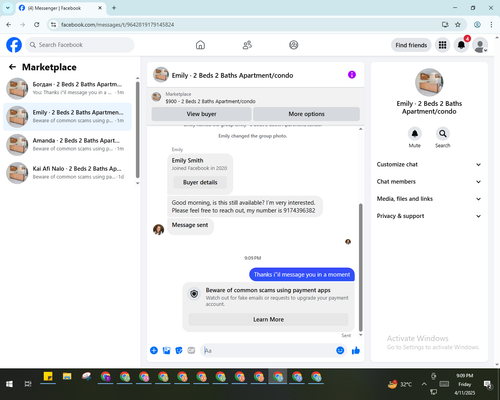
Task: Open the Facebook Home feed icon
Action: (200, 45)
